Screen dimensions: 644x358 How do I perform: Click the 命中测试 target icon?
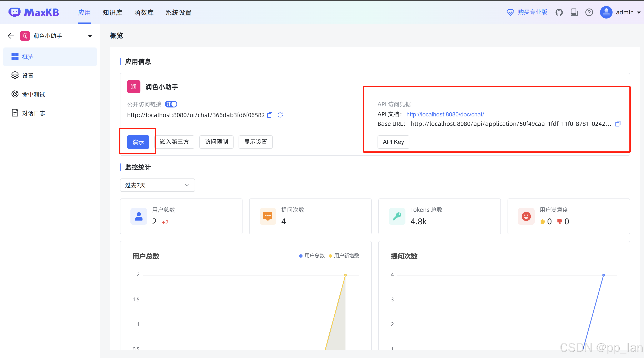tap(15, 94)
